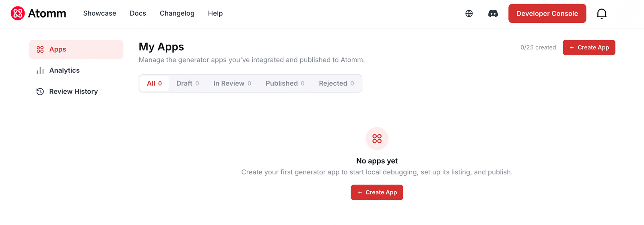Image resolution: width=644 pixels, height=225 pixels.
Task: Open the Discord icon link
Action: tap(493, 13)
